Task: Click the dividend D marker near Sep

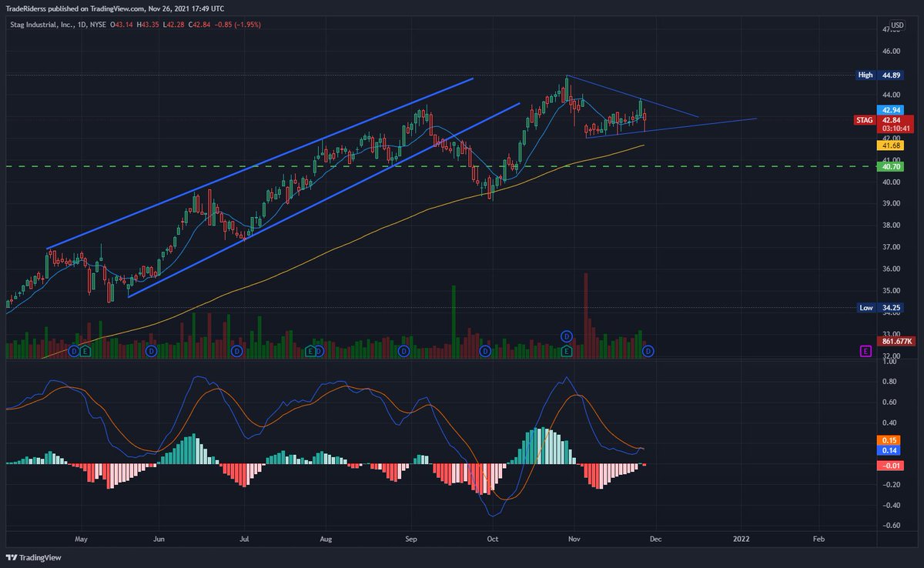Action: point(403,351)
